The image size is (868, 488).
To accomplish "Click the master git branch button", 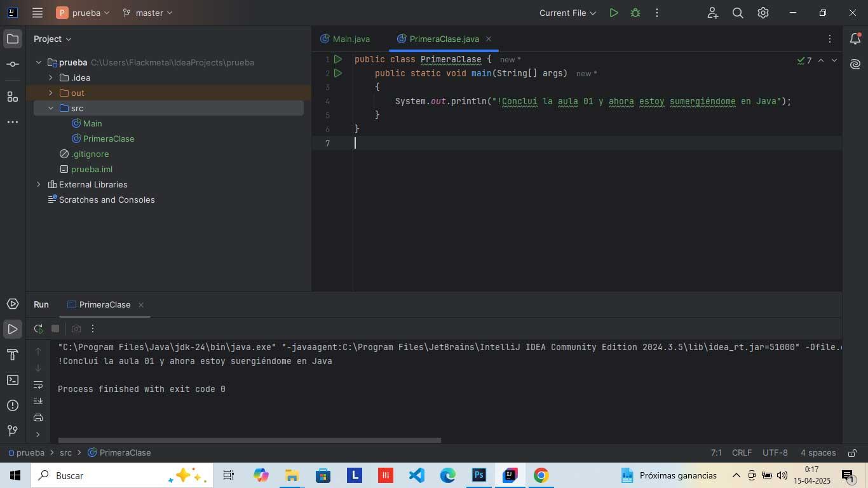I will point(147,13).
